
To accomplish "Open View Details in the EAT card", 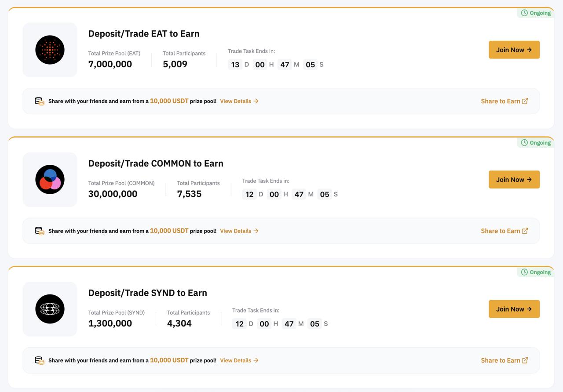I will pyautogui.click(x=239, y=101).
